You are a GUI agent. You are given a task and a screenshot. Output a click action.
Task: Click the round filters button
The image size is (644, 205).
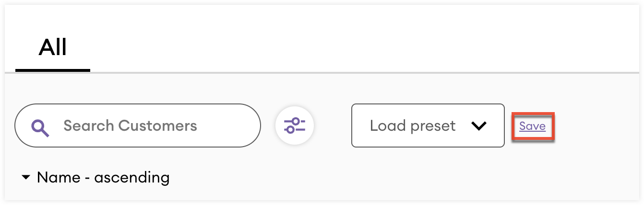(294, 125)
